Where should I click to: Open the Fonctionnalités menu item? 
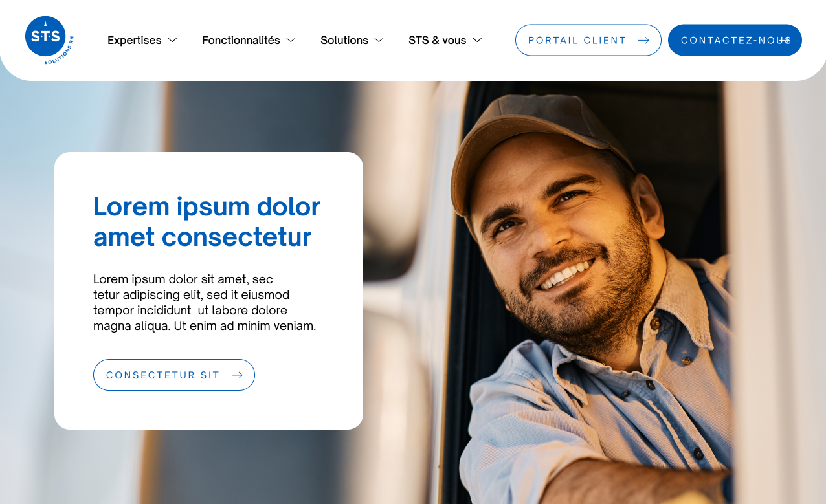tap(241, 40)
